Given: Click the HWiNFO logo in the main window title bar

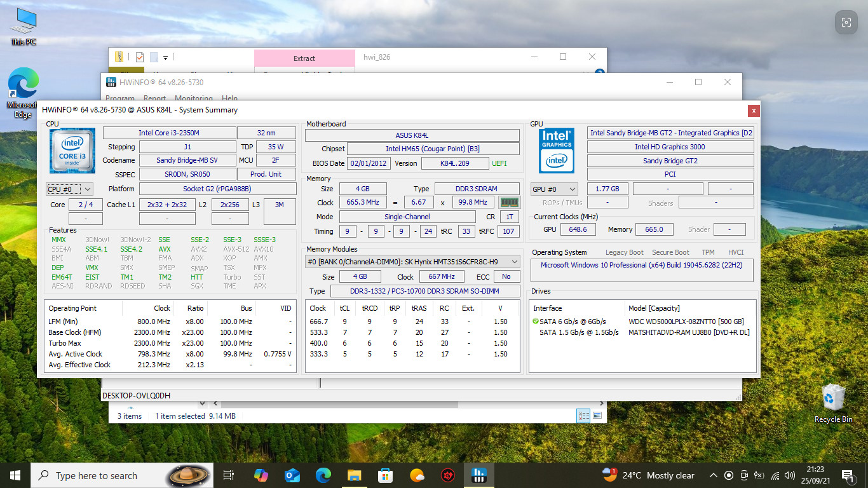Looking at the screenshot, I should click(111, 82).
